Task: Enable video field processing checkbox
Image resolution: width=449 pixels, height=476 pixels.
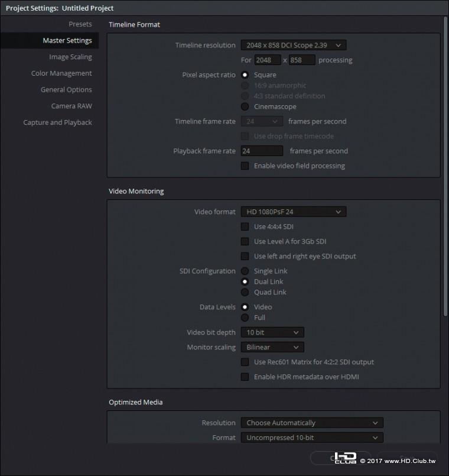Action: pos(245,166)
